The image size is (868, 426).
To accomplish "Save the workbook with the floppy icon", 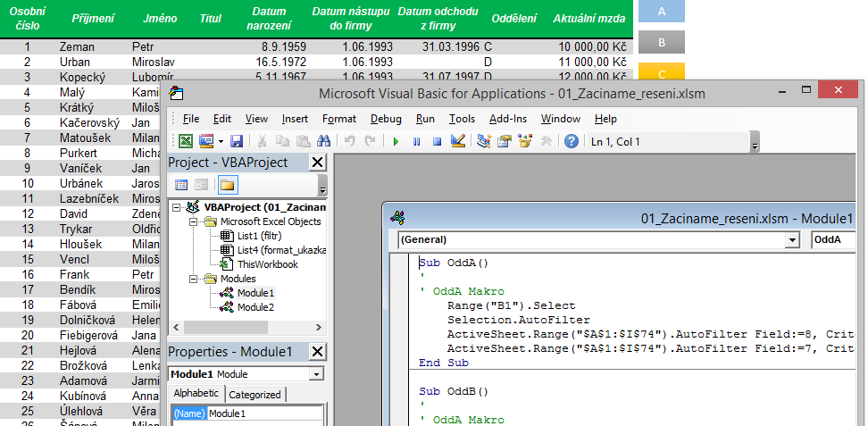I will 237,141.
